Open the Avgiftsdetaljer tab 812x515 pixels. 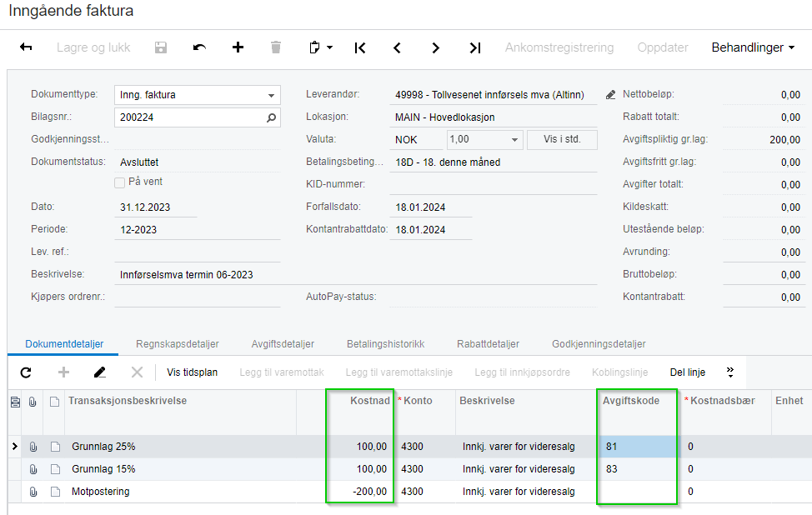[x=283, y=344]
